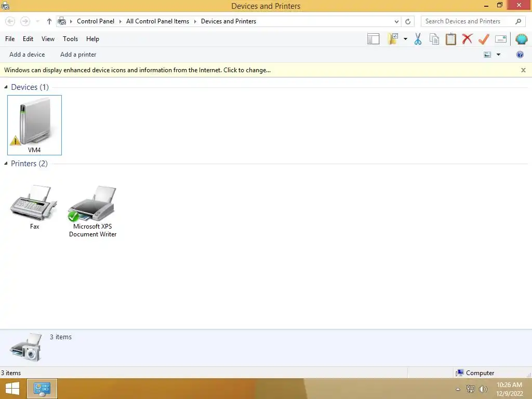This screenshot has height=399, width=532.
Task: Open the Edit menu
Action: point(28,39)
